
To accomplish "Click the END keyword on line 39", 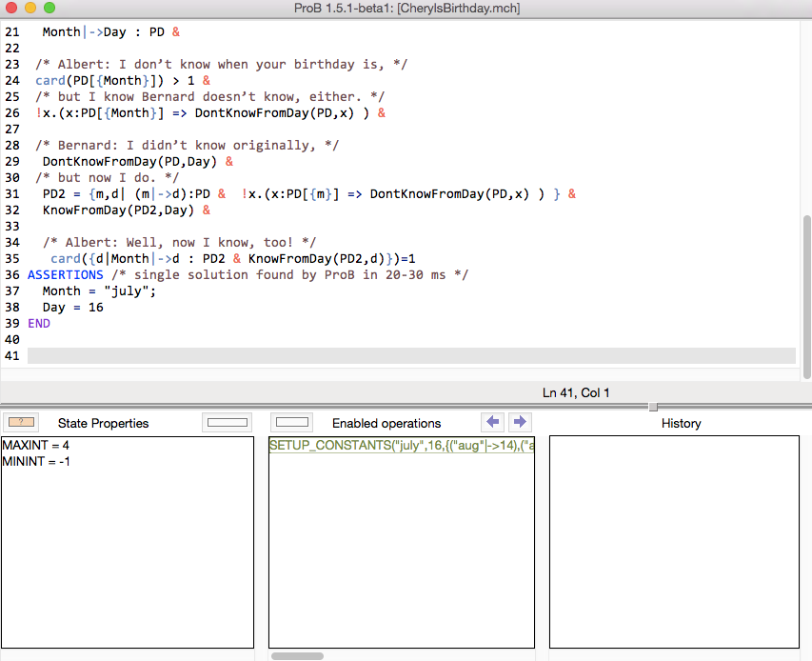I will coord(39,324).
